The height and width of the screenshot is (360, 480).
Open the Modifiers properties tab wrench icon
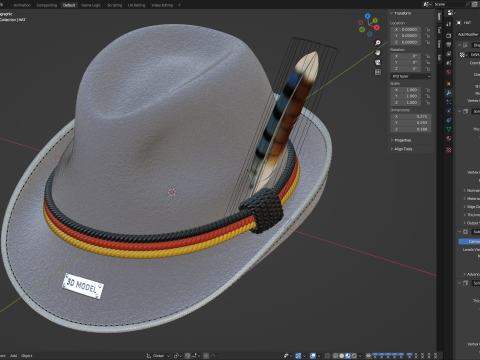point(449,93)
